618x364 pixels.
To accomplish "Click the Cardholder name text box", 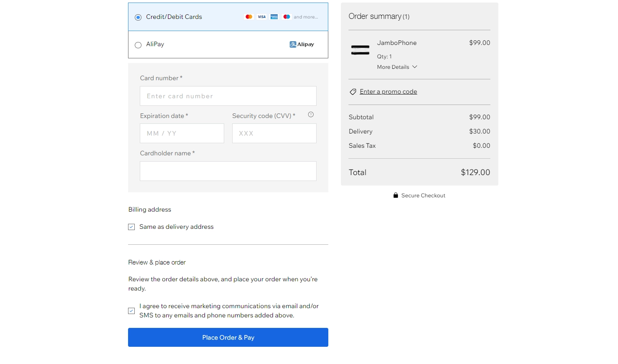I will [228, 171].
